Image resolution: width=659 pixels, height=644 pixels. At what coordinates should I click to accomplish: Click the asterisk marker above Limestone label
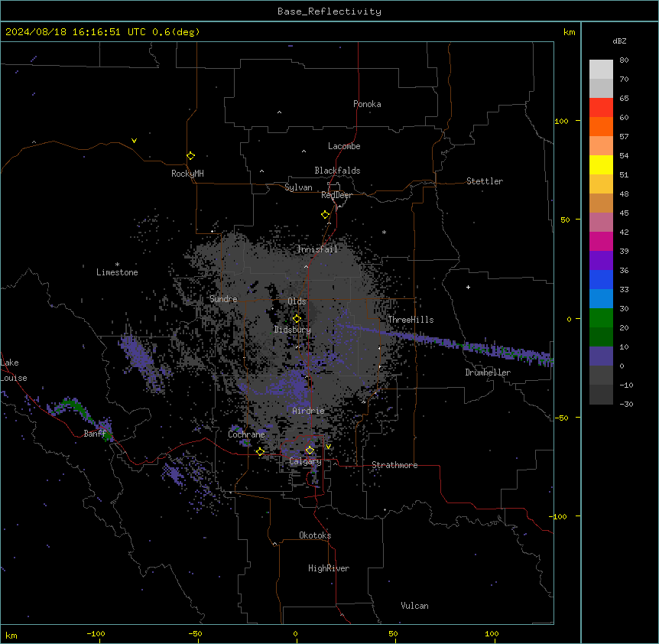pyautogui.click(x=117, y=265)
